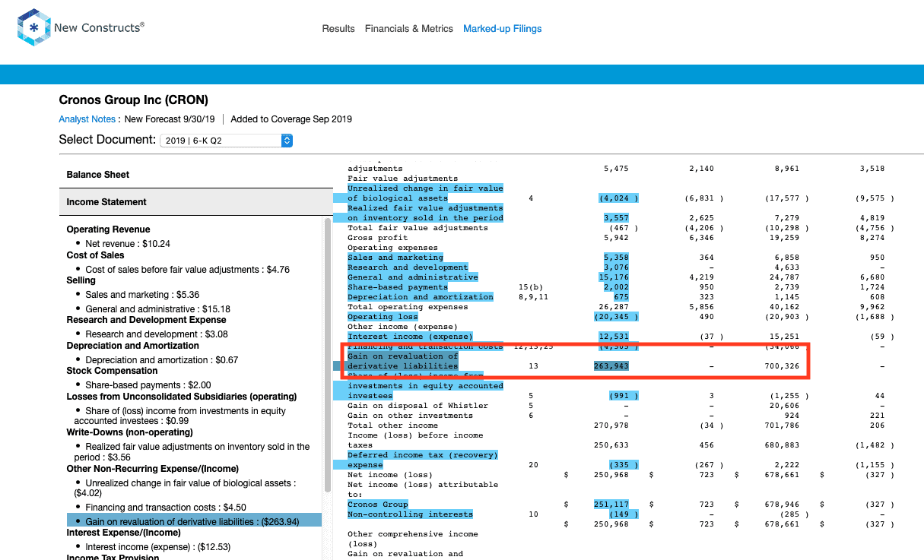Click Interest income (expense) : ($12.53) item
Viewport: 924px width, 560px height.
click(157, 547)
